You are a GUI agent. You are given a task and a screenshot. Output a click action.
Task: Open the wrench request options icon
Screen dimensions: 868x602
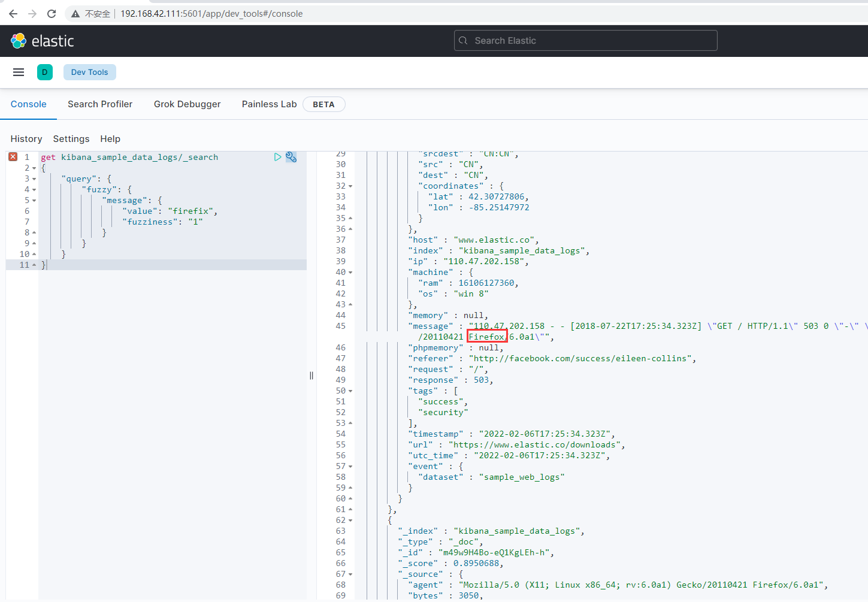tap(291, 157)
